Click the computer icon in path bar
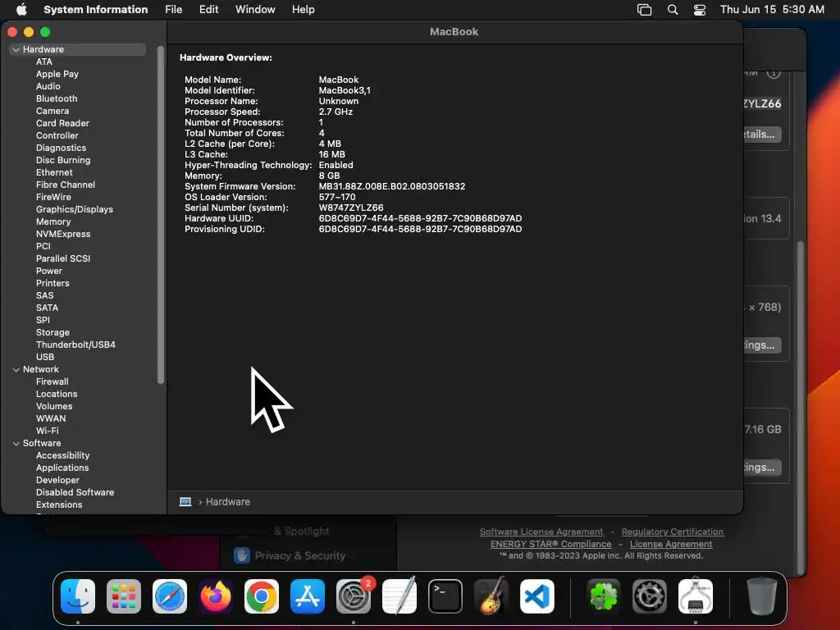840x630 pixels. coord(185,502)
